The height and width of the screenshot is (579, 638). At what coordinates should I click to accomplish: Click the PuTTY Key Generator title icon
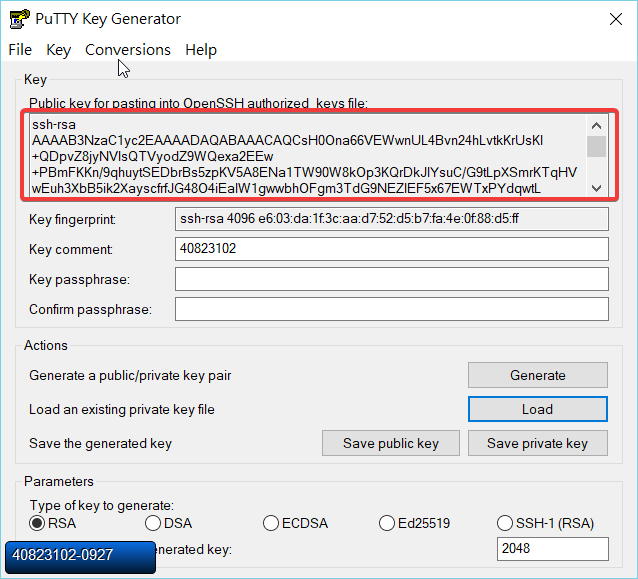20,19
